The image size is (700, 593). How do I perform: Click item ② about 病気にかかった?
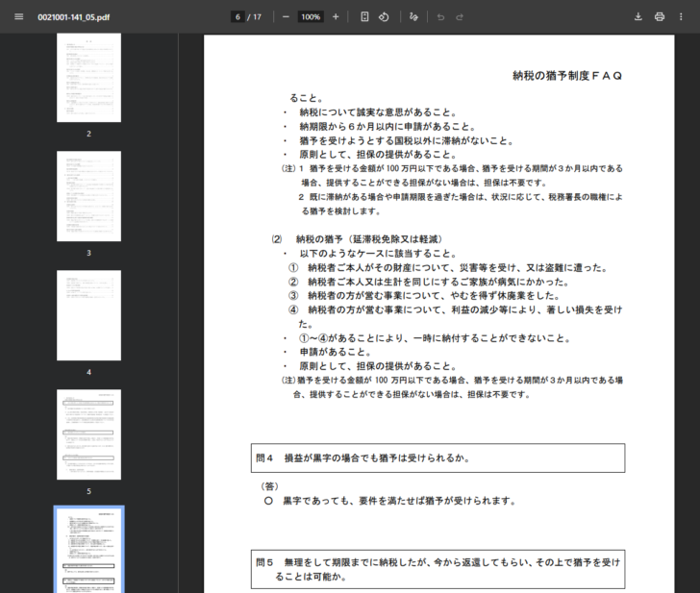429,282
